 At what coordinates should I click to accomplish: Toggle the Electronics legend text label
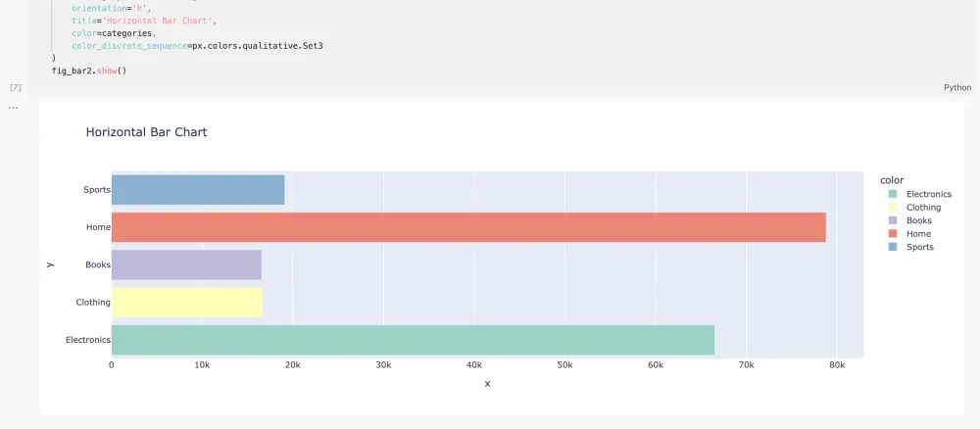point(929,194)
